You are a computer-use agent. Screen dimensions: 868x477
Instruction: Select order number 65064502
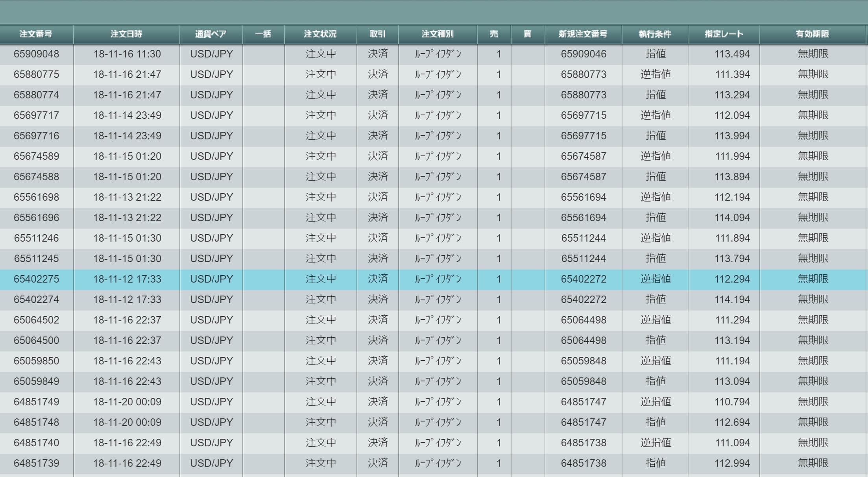[36, 320]
